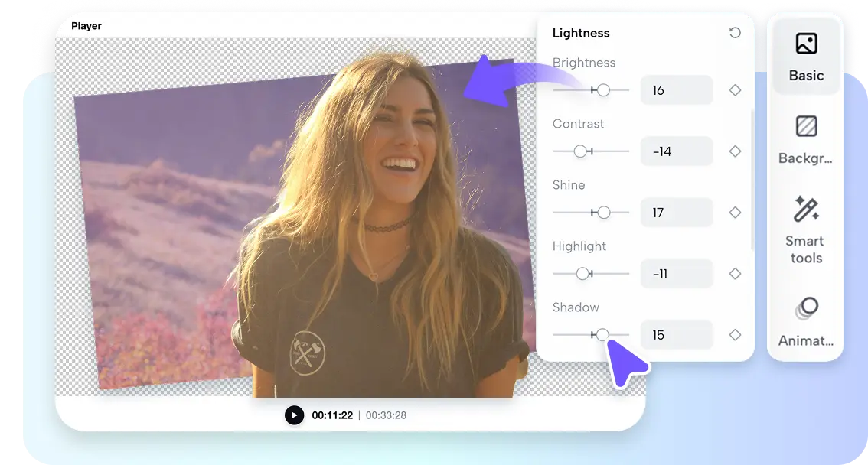
Task: Add a keyframe for Brightness
Action: click(735, 89)
